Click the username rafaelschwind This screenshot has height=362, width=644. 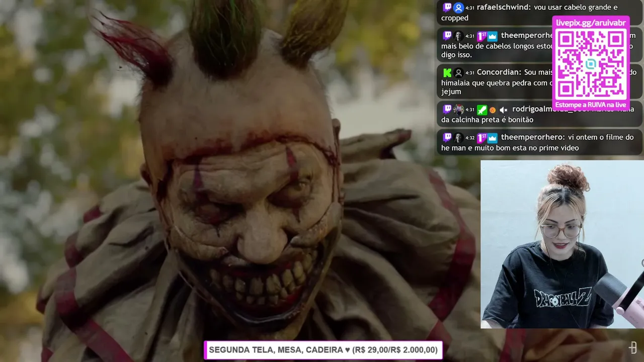click(505, 8)
